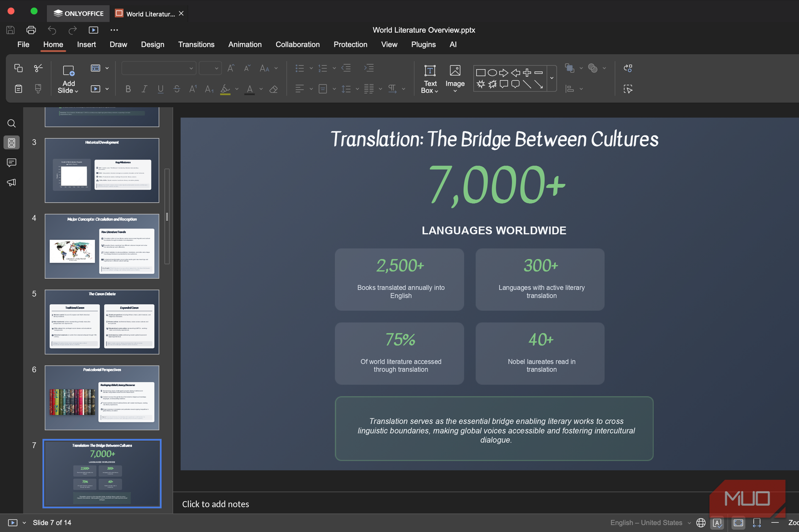
Task: Toggle Superscript formatting
Action: (193, 89)
